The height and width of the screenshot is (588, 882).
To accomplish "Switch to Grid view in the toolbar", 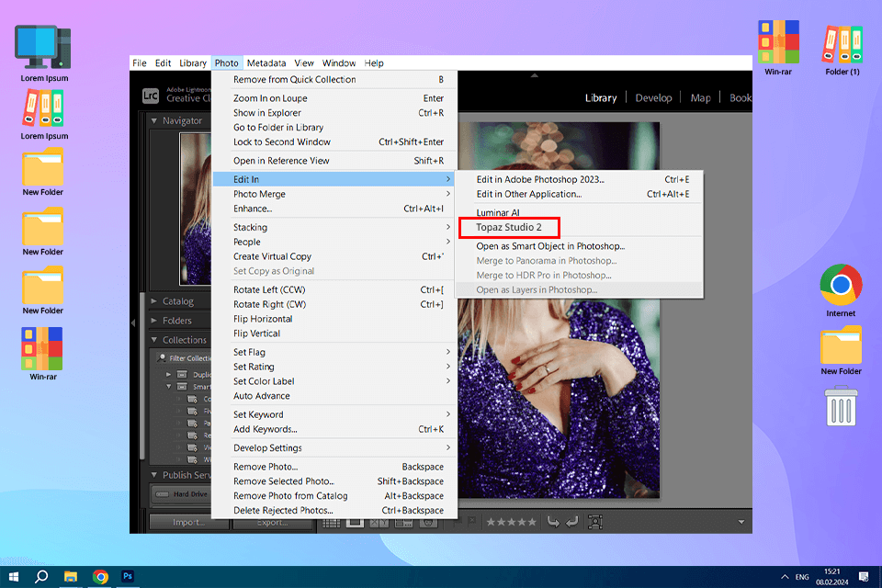I will click(331, 523).
